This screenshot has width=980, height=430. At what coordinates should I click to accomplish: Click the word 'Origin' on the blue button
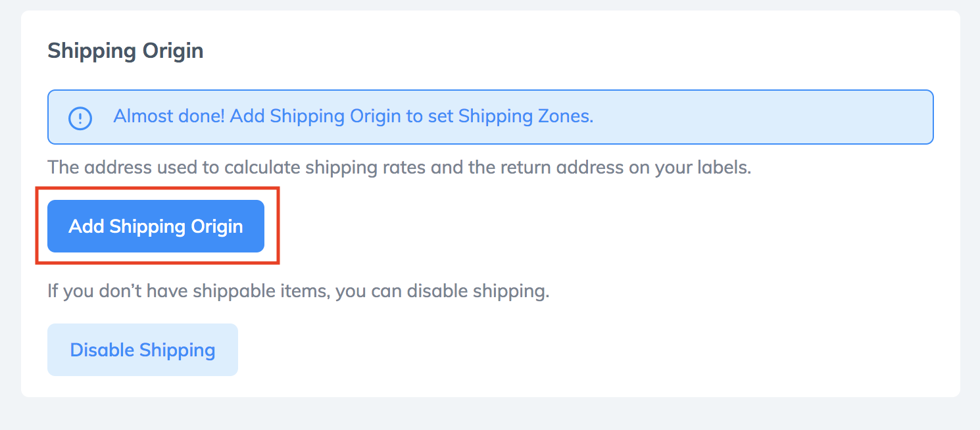[x=217, y=226]
